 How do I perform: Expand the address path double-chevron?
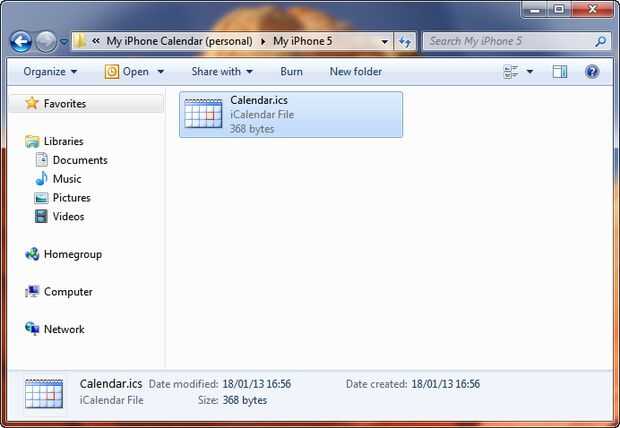pyautogui.click(x=96, y=41)
